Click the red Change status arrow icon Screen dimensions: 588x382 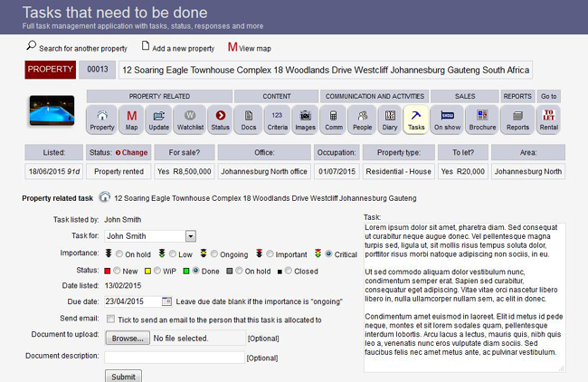point(118,153)
